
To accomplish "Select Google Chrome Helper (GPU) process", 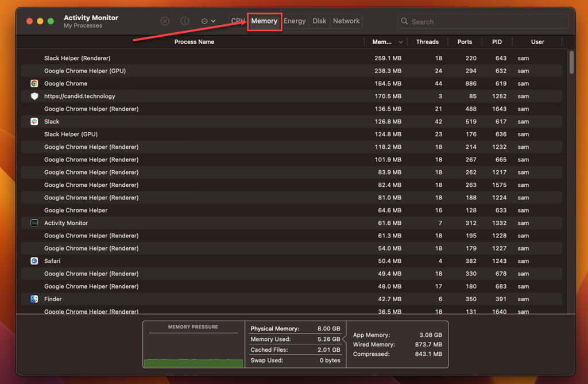I will 85,71.
